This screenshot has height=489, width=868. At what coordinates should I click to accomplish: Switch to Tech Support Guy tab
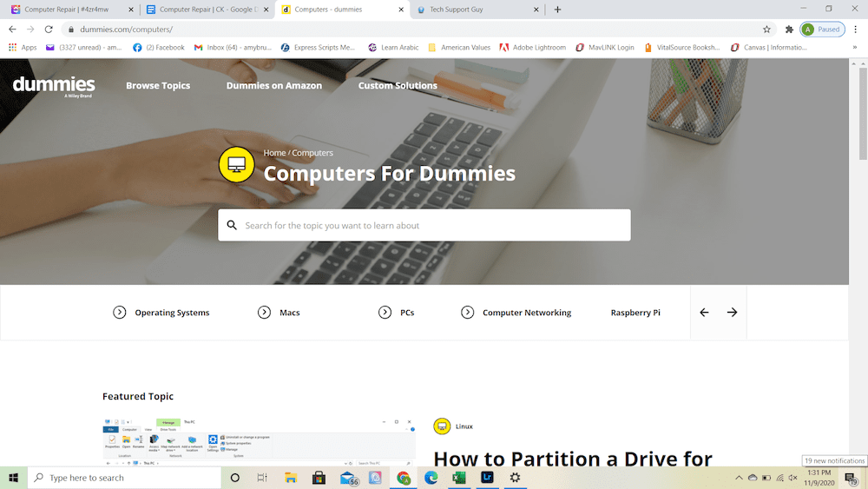pos(477,10)
